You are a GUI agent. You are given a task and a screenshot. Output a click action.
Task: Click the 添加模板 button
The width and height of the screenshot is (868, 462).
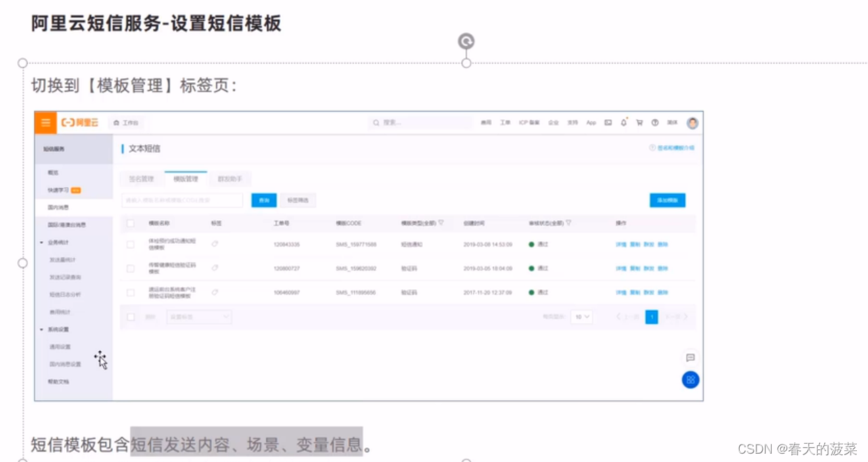coord(667,201)
